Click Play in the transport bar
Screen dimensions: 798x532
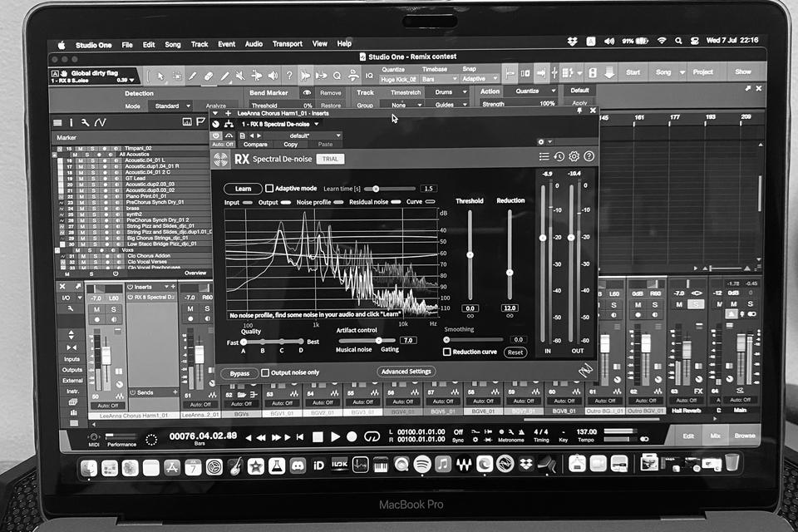click(x=335, y=436)
